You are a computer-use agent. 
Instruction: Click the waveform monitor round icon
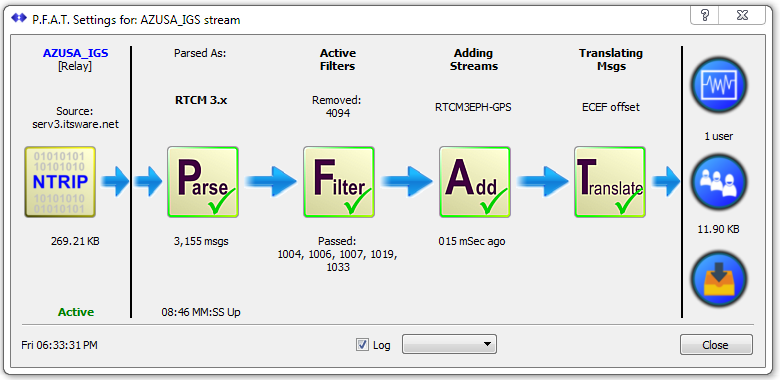point(719,85)
